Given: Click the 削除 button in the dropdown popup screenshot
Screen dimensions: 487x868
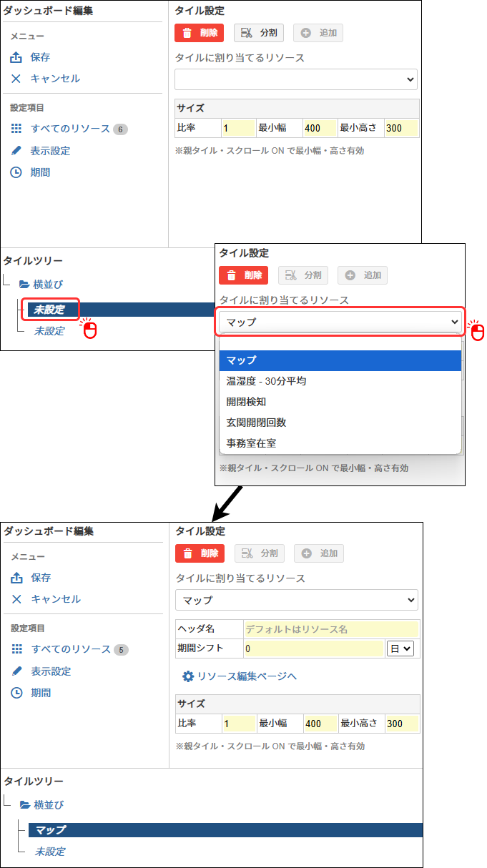Looking at the screenshot, I should [x=243, y=275].
